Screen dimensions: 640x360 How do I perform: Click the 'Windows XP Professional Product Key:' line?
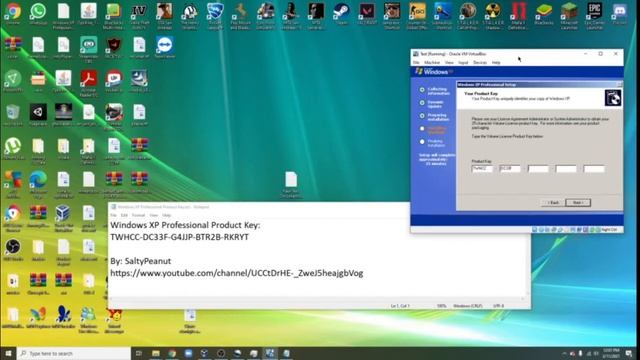coord(185,225)
